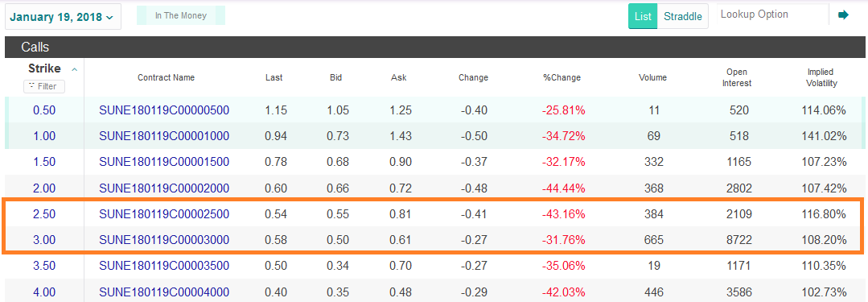Select the 0.50 strike link
Viewport: 868px width, 302px height.
44,110
